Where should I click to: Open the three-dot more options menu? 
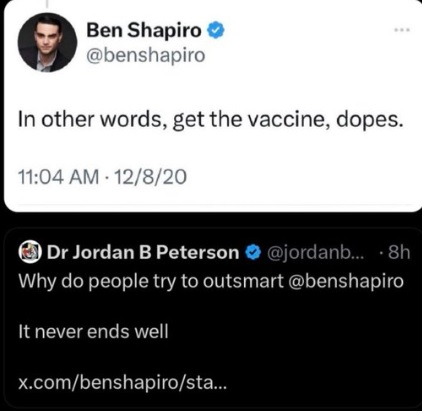click(401, 30)
